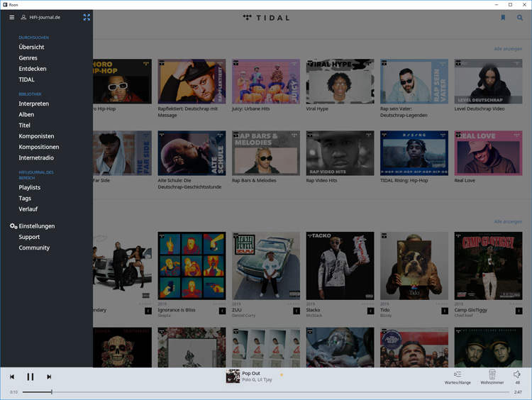Screen dimensions: 532x400
Task: Seek within the track progress bar
Action: point(266,392)
